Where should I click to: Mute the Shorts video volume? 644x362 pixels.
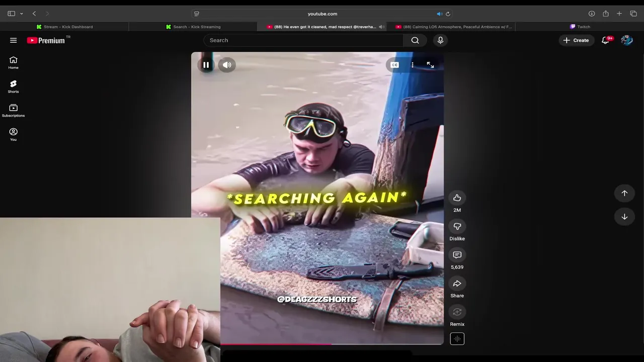pyautogui.click(x=227, y=65)
